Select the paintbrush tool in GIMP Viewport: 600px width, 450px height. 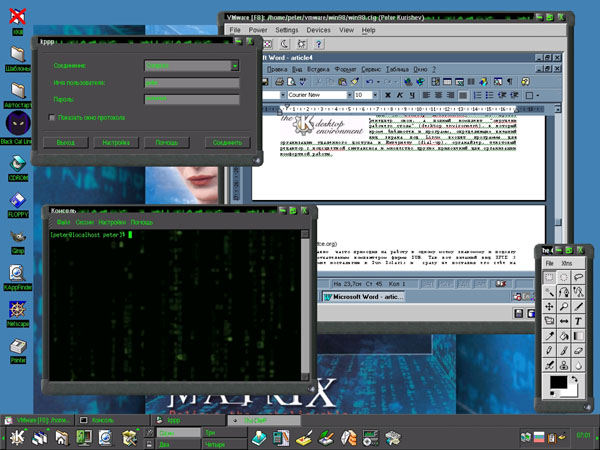pos(564,350)
